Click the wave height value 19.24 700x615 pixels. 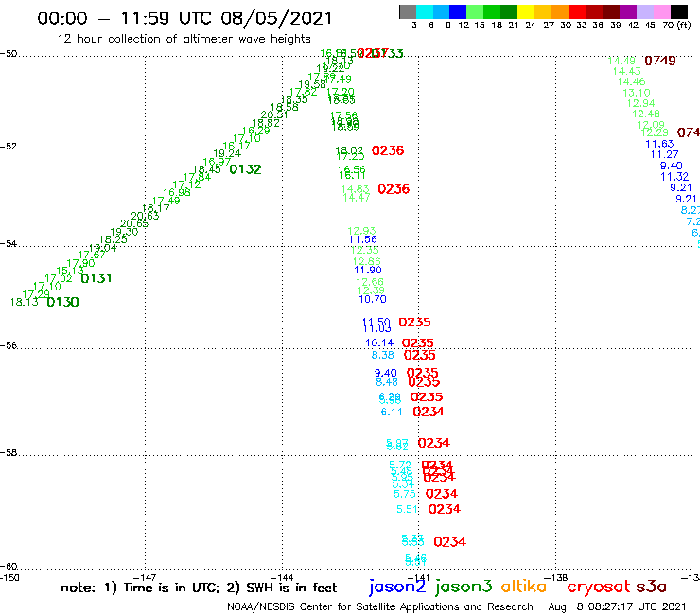coord(227,153)
